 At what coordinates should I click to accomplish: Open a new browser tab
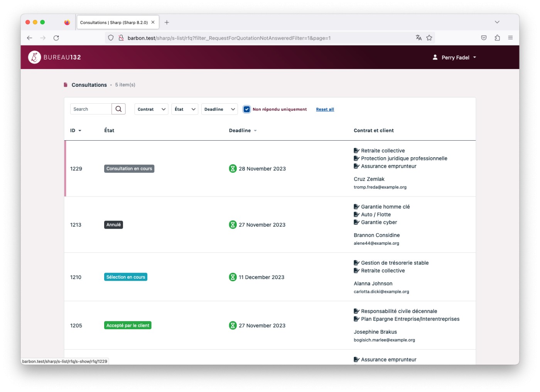pos(167,22)
